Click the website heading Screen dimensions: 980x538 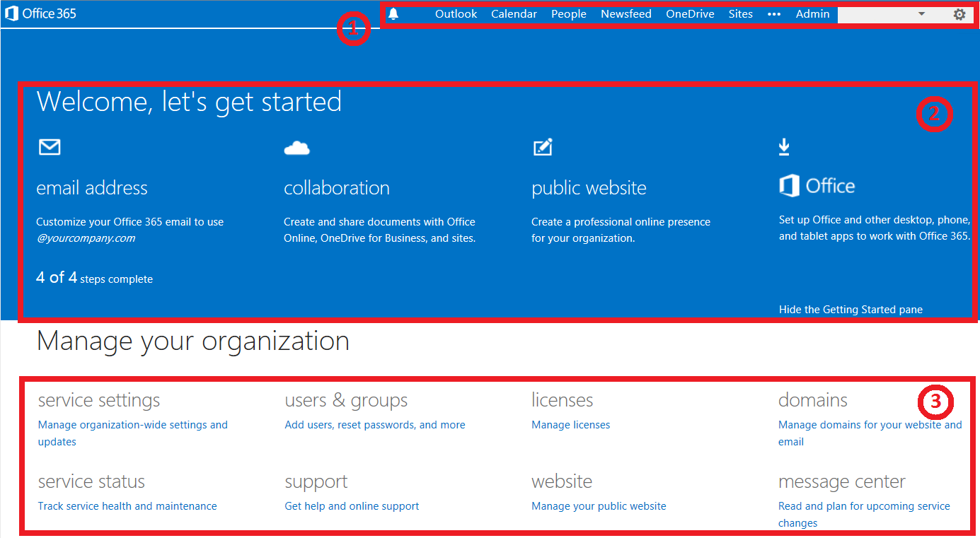[x=562, y=481]
